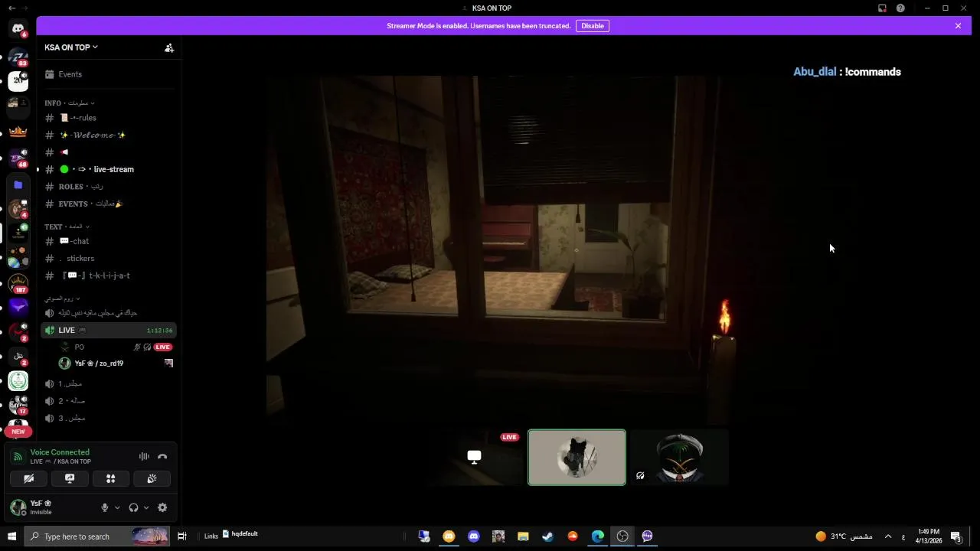
Task: Open the Welcome channel
Action: pos(109,135)
